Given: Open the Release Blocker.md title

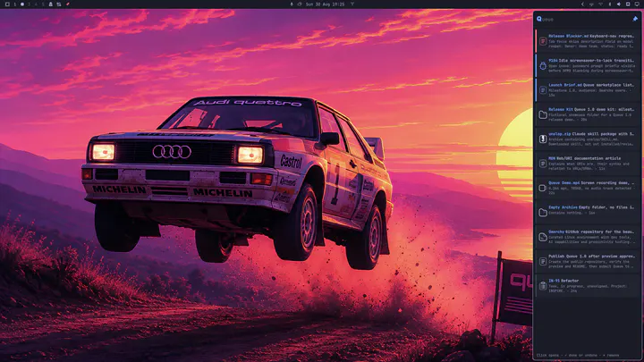Looking at the screenshot, I should pyautogui.click(x=591, y=36).
